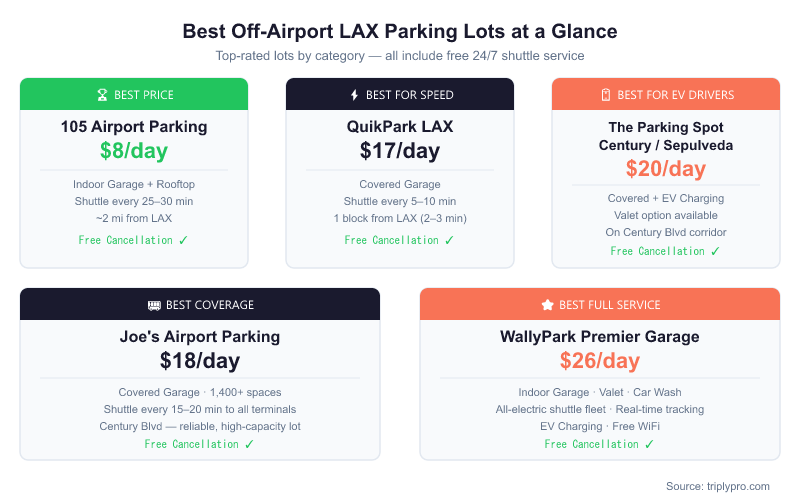The height and width of the screenshot is (500, 800).
Task: Open the 105 Airport Parking lot title
Action: click(134, 127)
